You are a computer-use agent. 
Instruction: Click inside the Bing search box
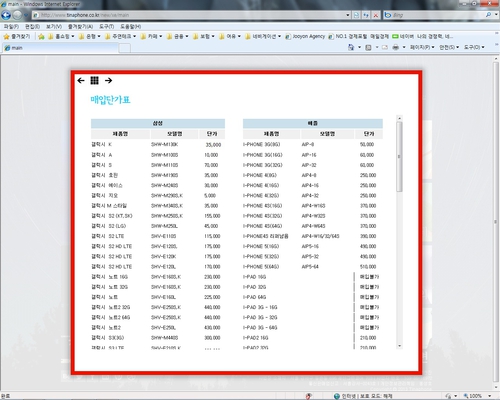coord(437,15)
